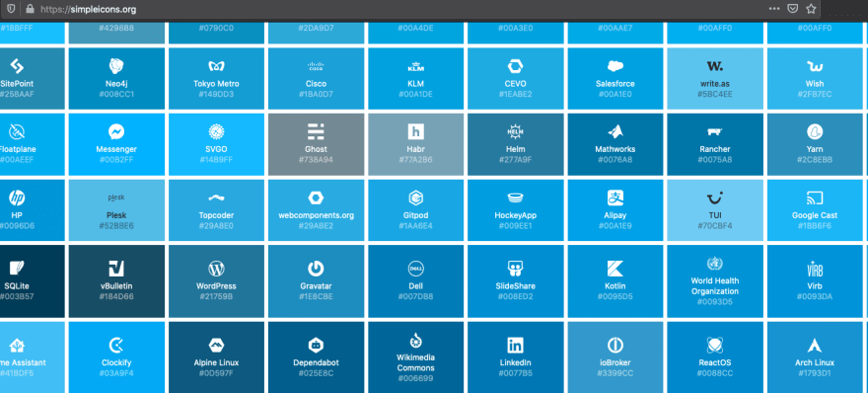Select the Habr h icon
The width and height of the screenshot is (868, 393).
pyautogui.click(x=415, y=132)
